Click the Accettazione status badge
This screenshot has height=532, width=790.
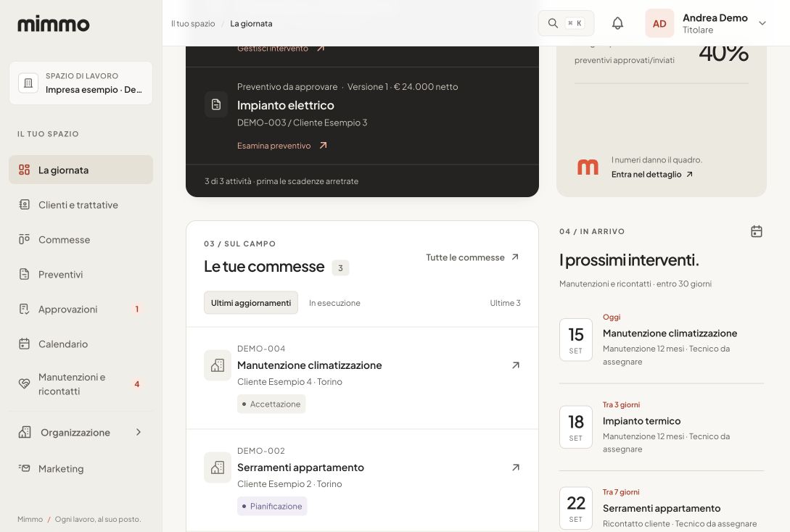pyautogui.click(x=271, y=404)
